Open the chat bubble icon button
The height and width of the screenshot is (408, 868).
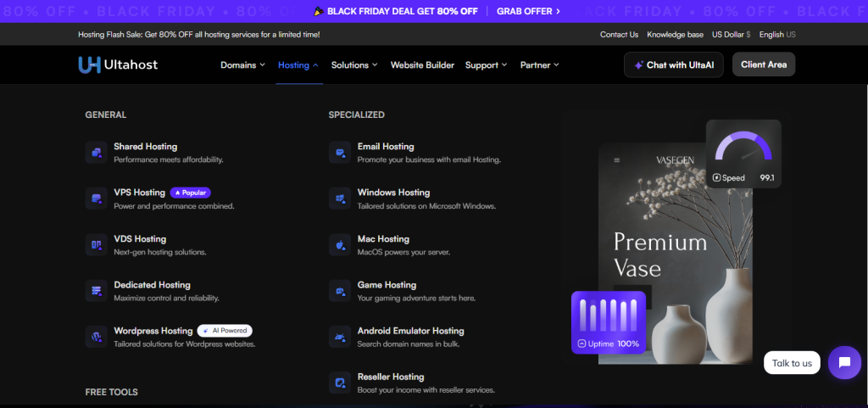[844, 362]
